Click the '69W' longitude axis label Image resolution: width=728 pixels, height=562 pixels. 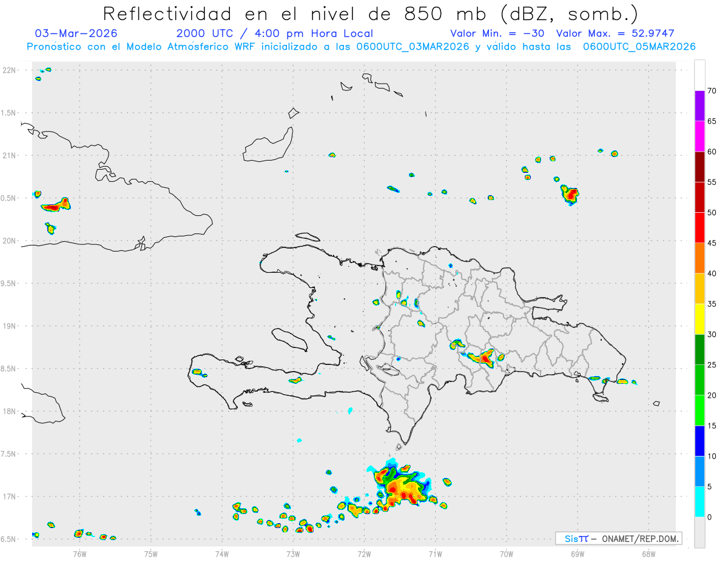point(577,553)
